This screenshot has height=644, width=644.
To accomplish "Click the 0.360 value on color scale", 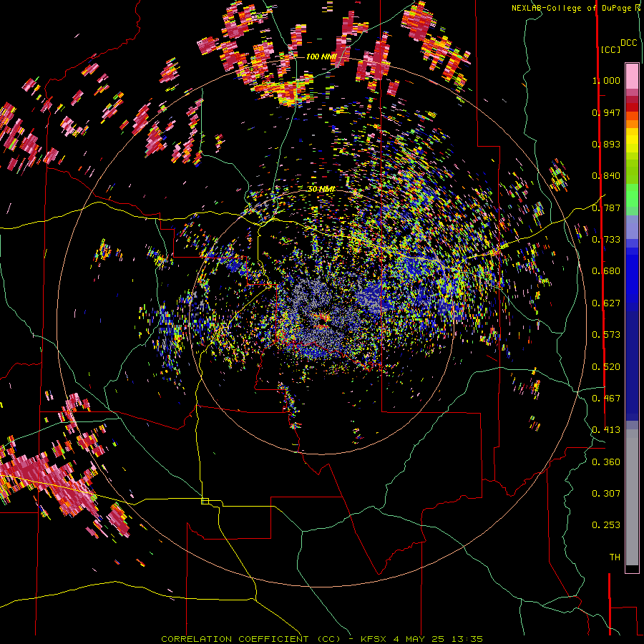I will click(x=606, y=462).
